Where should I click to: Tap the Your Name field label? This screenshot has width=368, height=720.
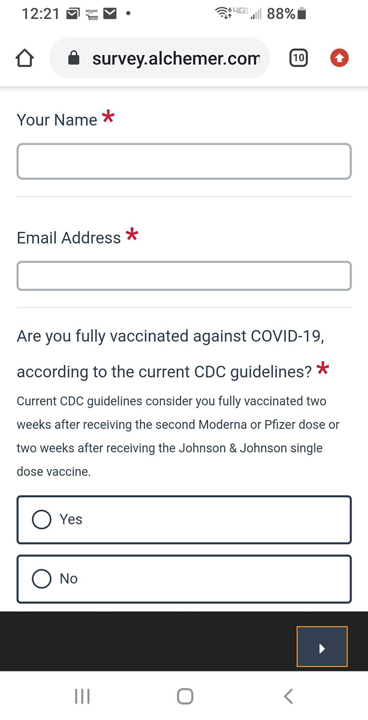pyautogui.click(x=57, y=120)
